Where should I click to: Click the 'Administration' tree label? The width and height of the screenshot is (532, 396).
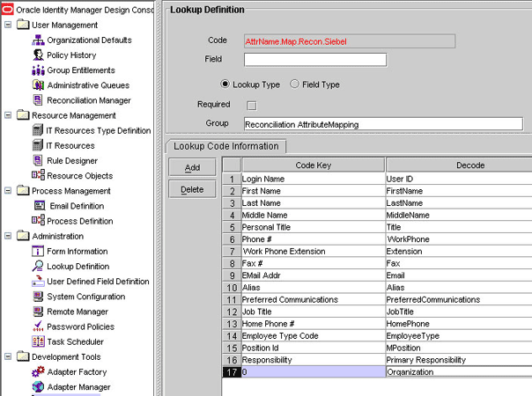57,236
